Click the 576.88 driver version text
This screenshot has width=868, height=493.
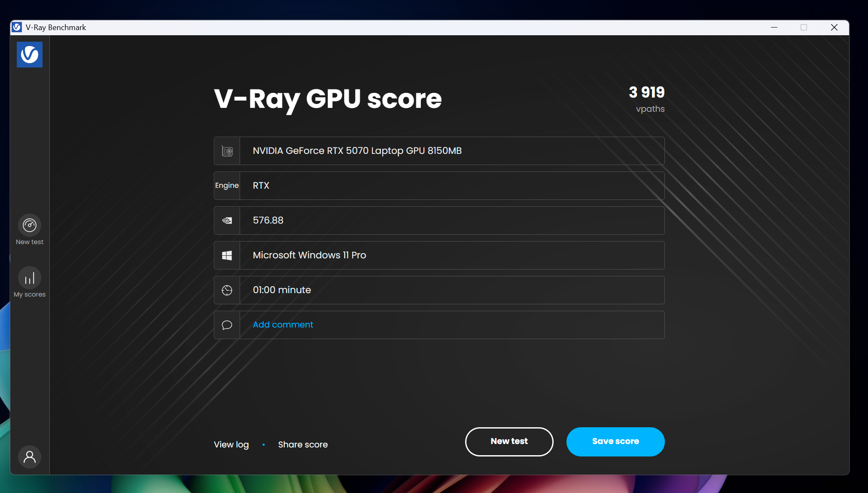[x=268, y=220]
